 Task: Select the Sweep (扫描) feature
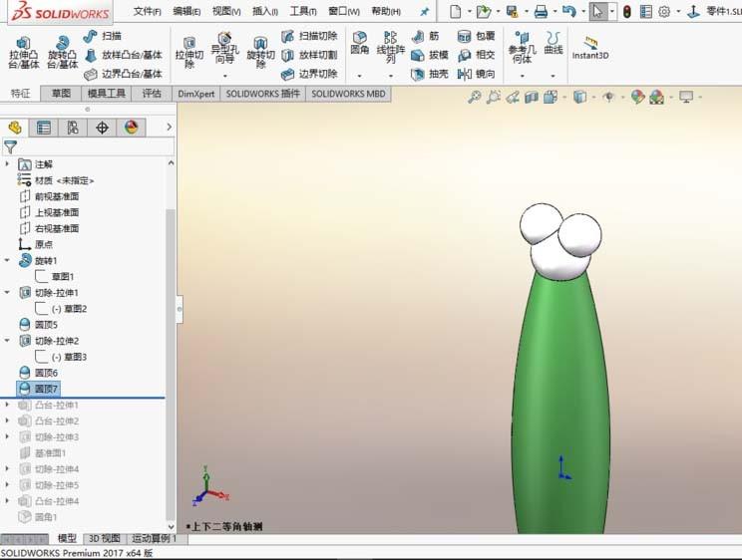click(x=103, y=36)
